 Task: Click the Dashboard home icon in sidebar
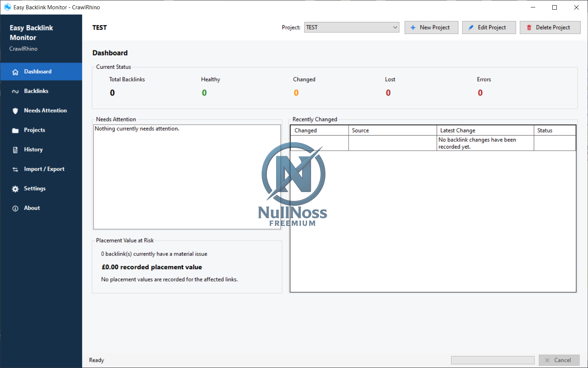pos(15,72)
